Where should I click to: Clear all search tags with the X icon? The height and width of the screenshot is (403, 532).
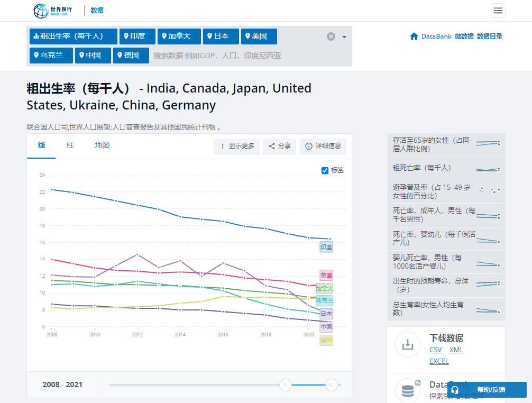(331, 36)
